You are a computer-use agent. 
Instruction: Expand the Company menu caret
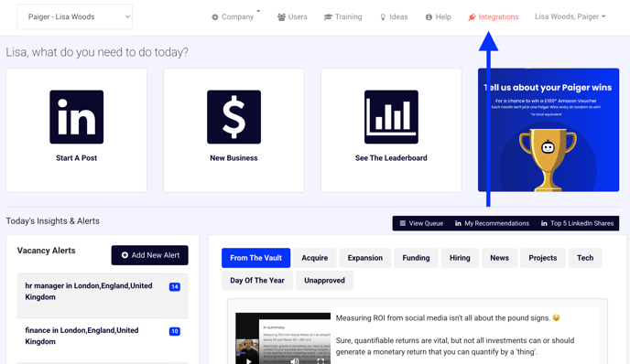click(x=258, y=11)
